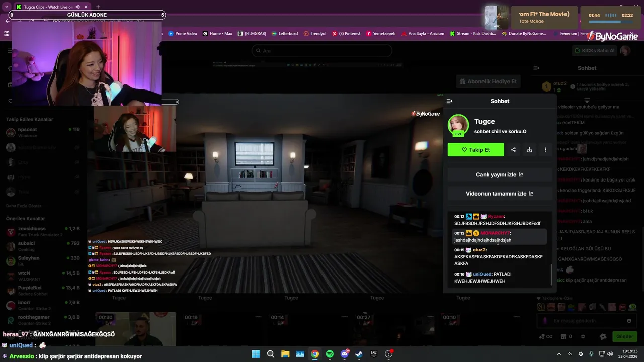Image resolution: width=644 pixels, height=362 pixels.
Task: Collapse the background Sohbet chat panel
Action: point(536,68)
